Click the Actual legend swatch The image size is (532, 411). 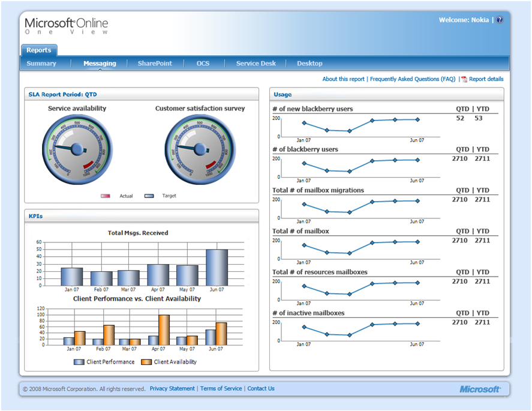[106, 196]
